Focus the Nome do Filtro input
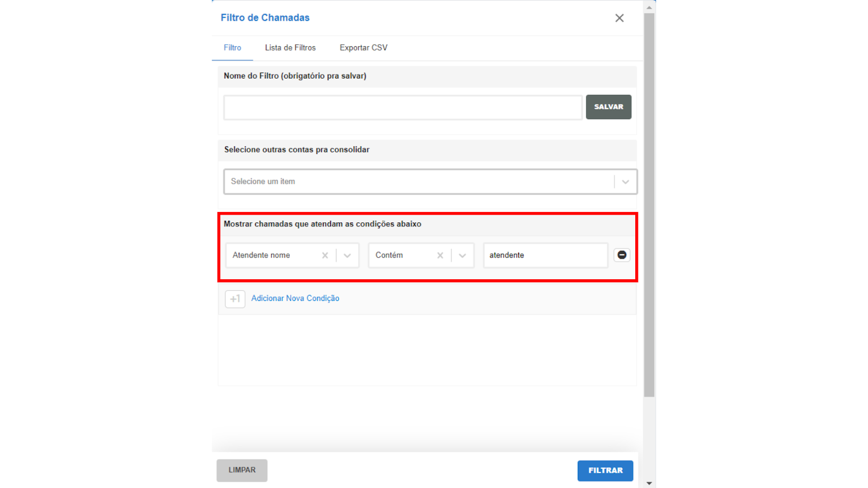 click(403, 107)
